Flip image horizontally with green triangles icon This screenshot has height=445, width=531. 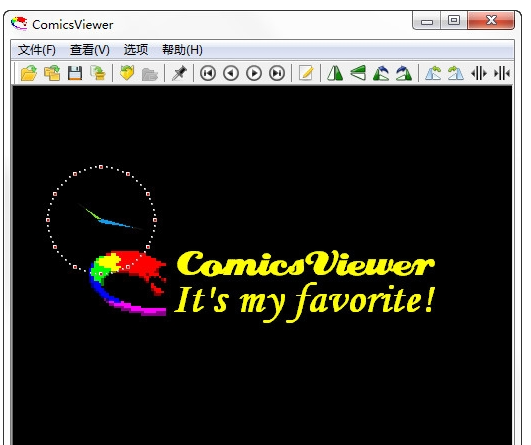click(335, 73)
